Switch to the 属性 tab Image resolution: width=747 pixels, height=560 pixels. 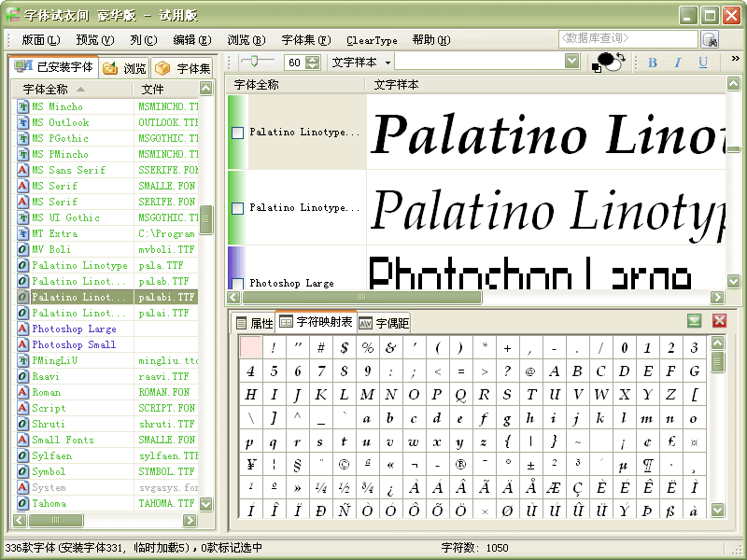click(254, 323)
